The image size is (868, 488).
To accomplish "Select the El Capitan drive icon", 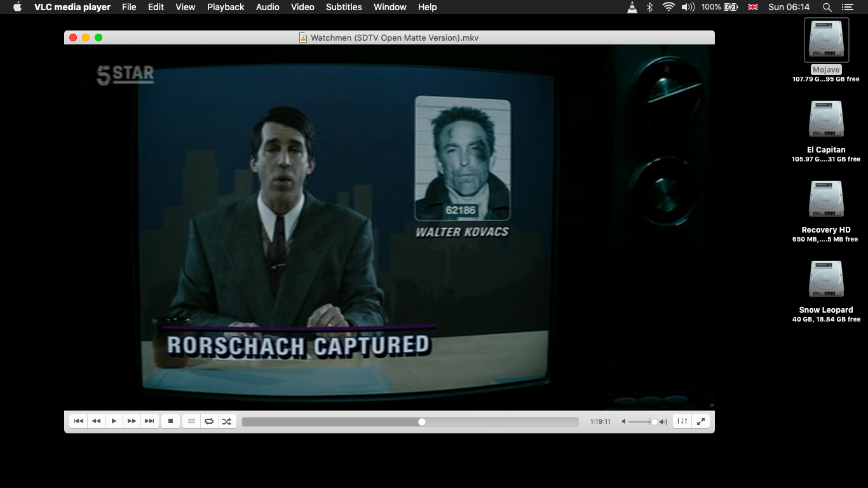I will point(826,119).
